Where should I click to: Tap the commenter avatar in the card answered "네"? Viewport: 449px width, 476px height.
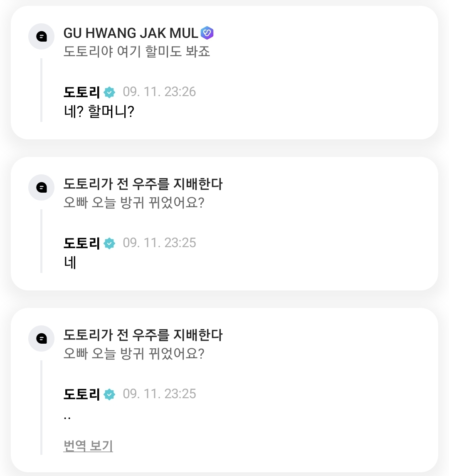42,188
